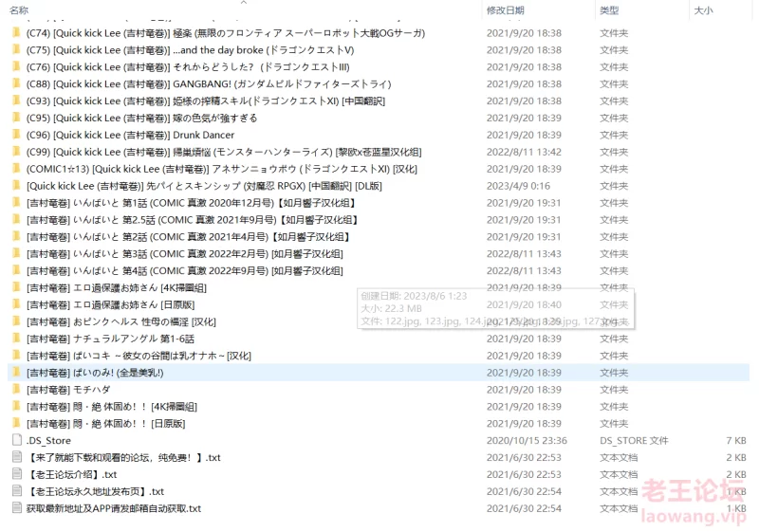Click date '2021/9/20 18:39' in the highlighted row

[x=524, y=373]
